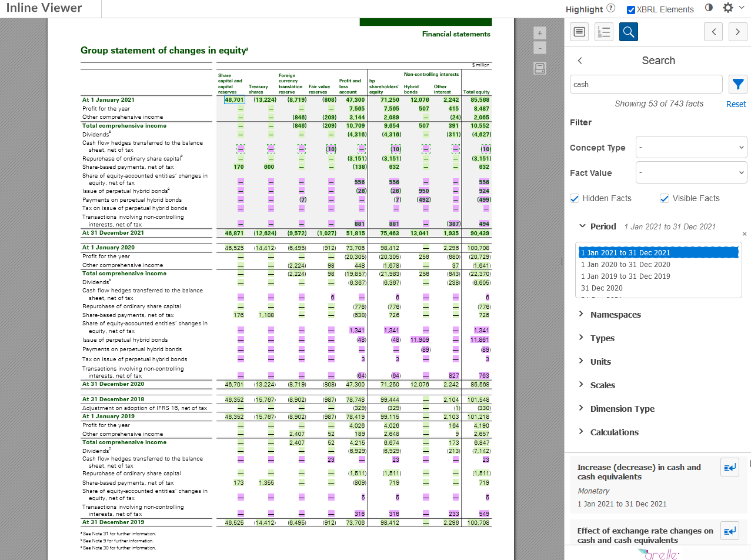751x560 pixels.
Task: Switch the contrast theme icon
Action: coord(709,8)
